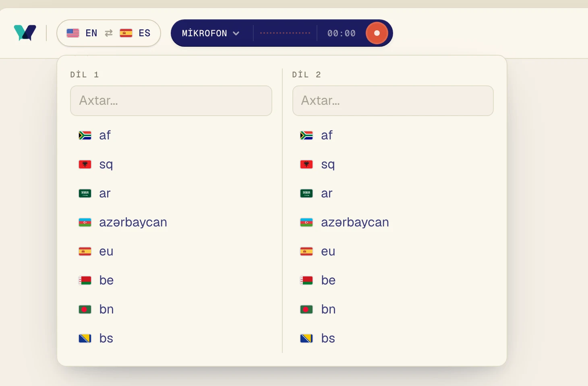Pick azərbaycan in the DİL 2 list
The image size is (588, 386).
coord(393,222)
